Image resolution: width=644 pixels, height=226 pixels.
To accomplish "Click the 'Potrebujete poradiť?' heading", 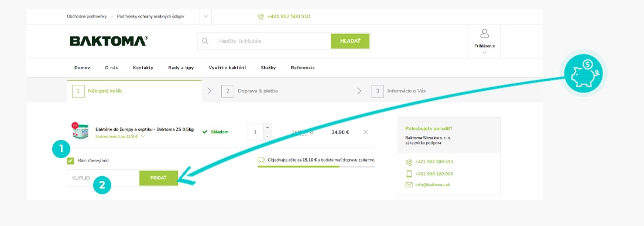I will [x=429, y=128].
